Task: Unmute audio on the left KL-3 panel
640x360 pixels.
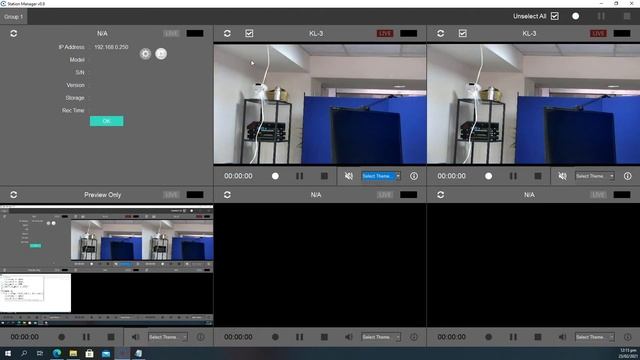Action: [x=349, y=176]
